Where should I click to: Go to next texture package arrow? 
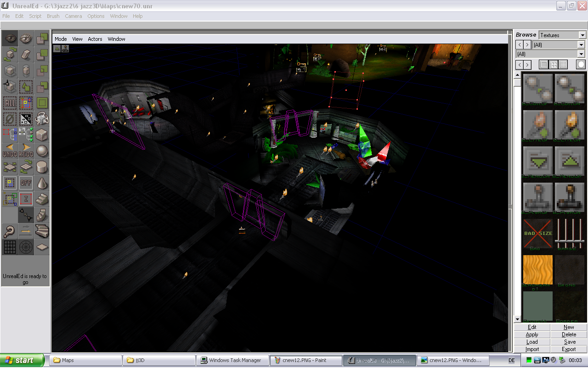coord(527,45)
